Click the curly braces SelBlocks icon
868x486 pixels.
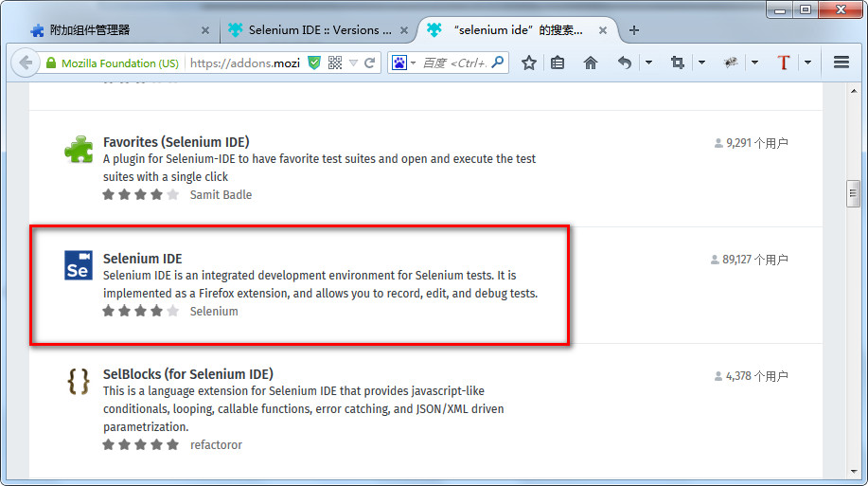[79, 381]
